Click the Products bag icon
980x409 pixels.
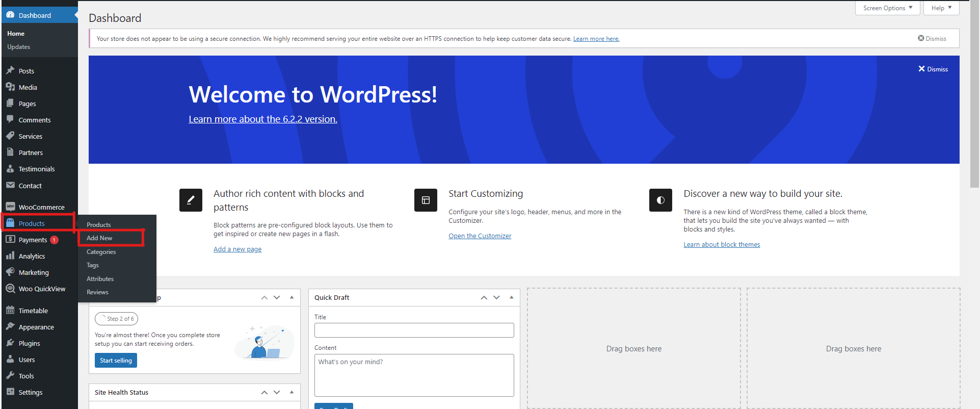[10, 223]
